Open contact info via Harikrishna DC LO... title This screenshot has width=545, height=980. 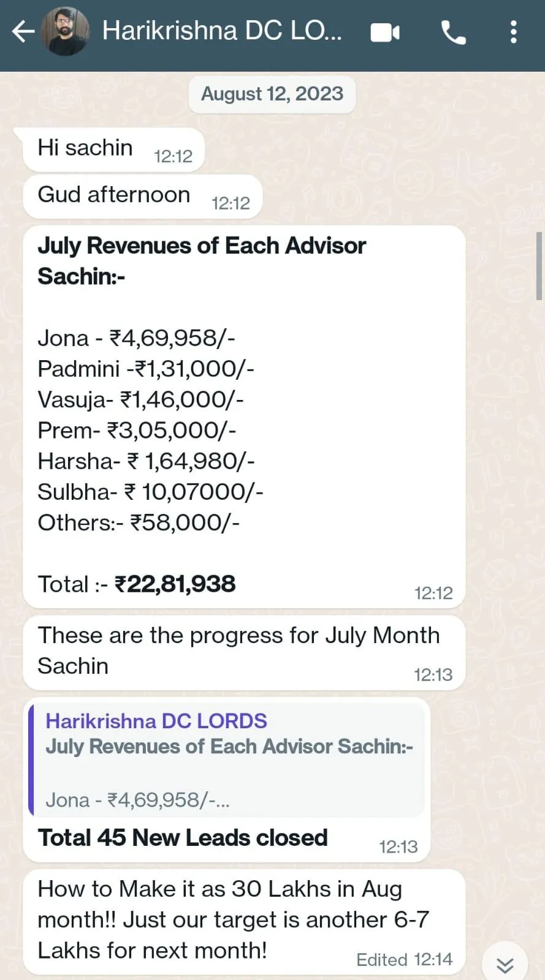point(222,31)
